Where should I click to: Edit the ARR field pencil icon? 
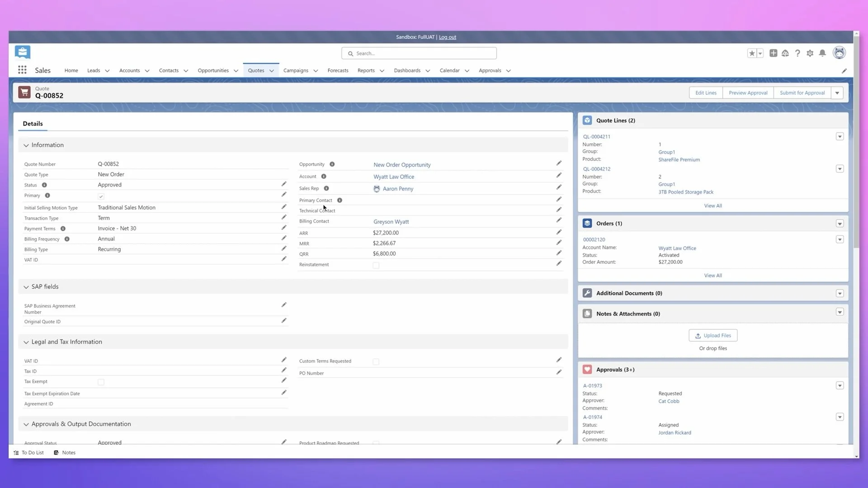pos(559,232)
